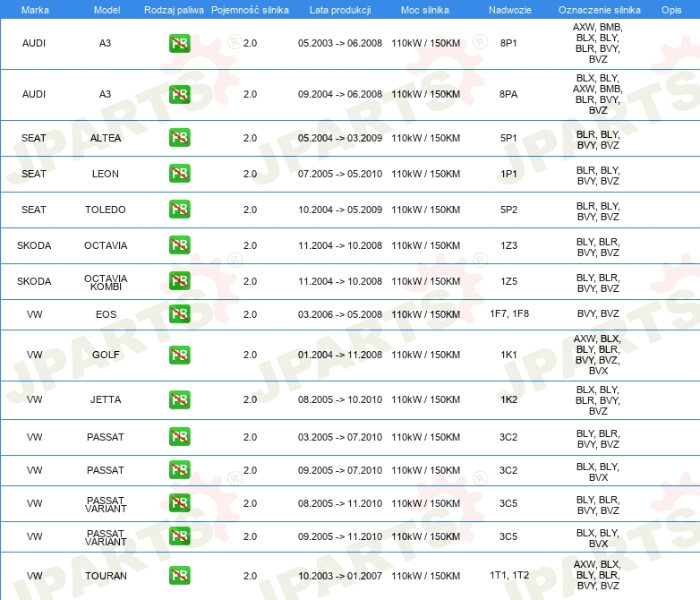The height and width of the screenshot is (600, 700).
Task: Click the Lata produkcji column header
Action: click(339, 9)
